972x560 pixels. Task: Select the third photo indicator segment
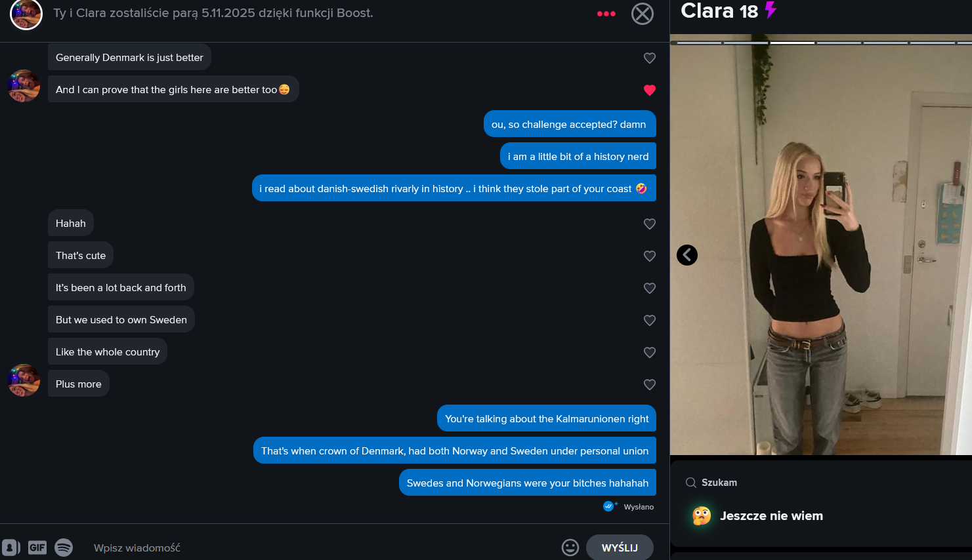[792, 43]
